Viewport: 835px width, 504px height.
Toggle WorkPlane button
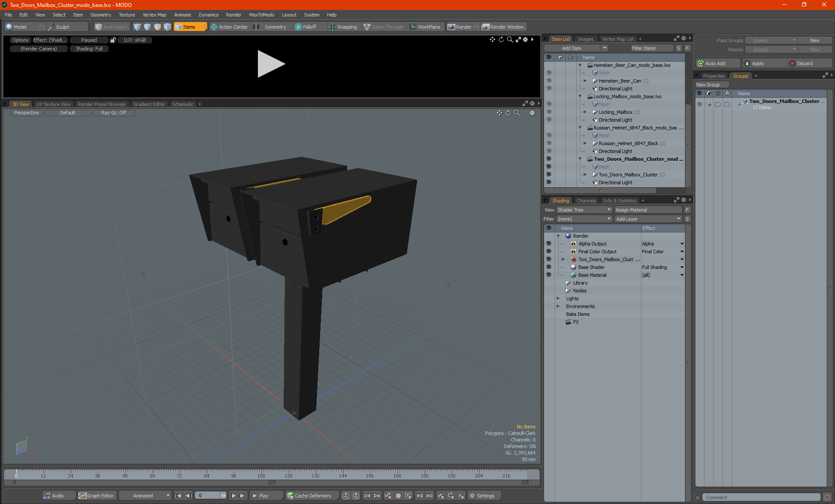pyautogui.click(x=425, y=27)
